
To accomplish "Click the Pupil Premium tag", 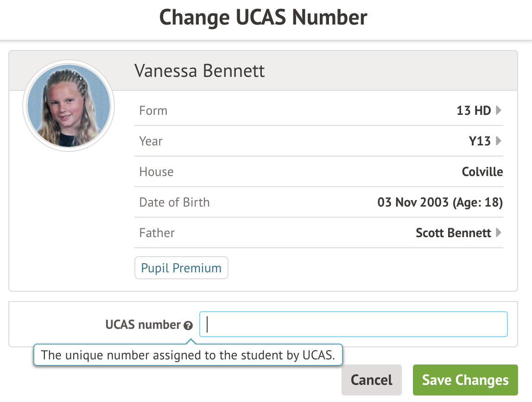I will [x=181, y=268].
